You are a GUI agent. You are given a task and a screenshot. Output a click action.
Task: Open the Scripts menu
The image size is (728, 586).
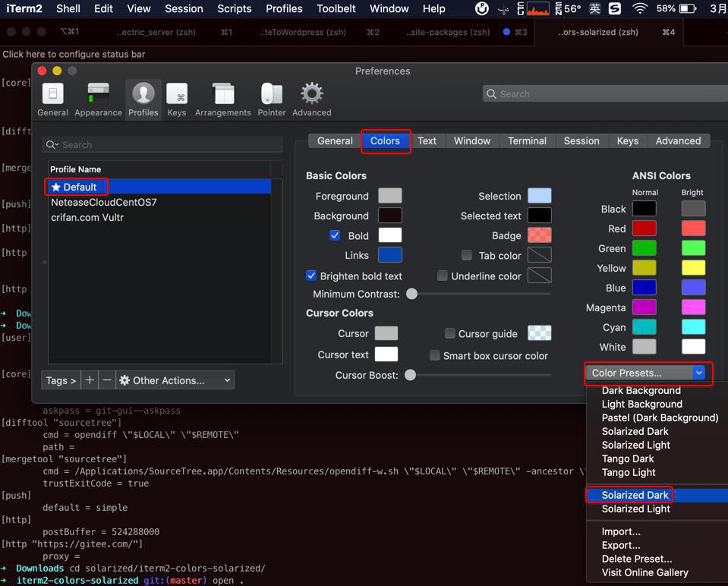coord(234,8)
